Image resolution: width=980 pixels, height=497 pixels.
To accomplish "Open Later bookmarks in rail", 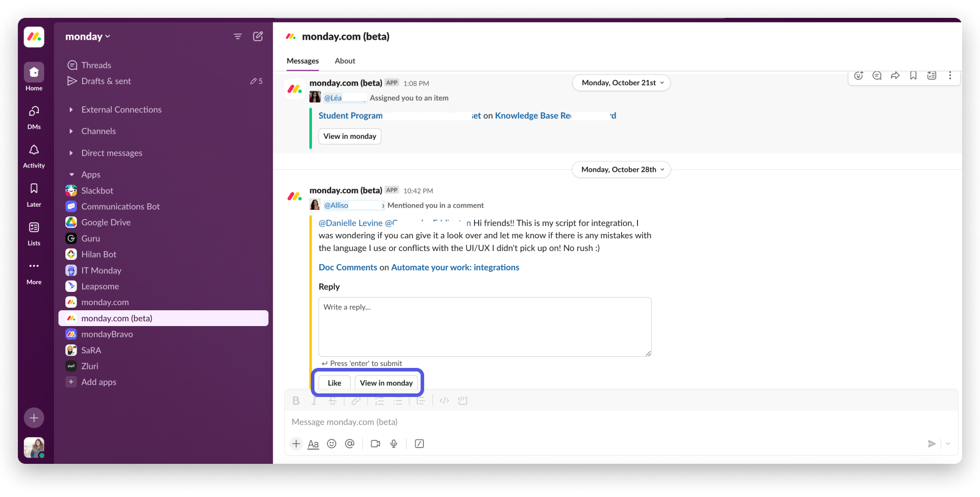I will coord(34,194).
